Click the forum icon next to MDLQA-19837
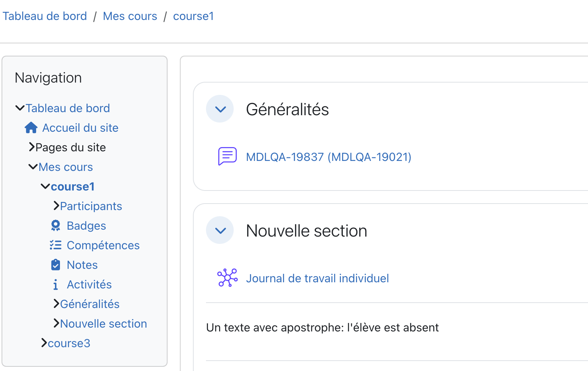The width and height of the screenshot is (588, 371). click(x=228, y=156)
